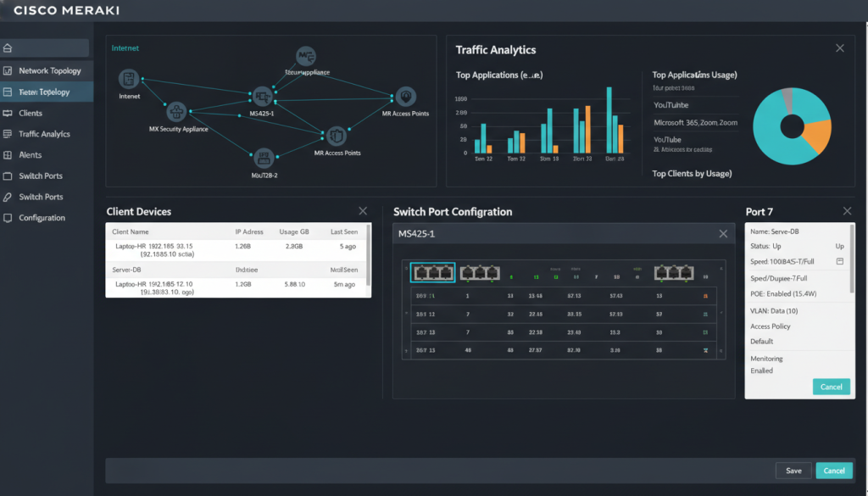
Task: Close the Client Devices panel
Action: tap(363, 211)
